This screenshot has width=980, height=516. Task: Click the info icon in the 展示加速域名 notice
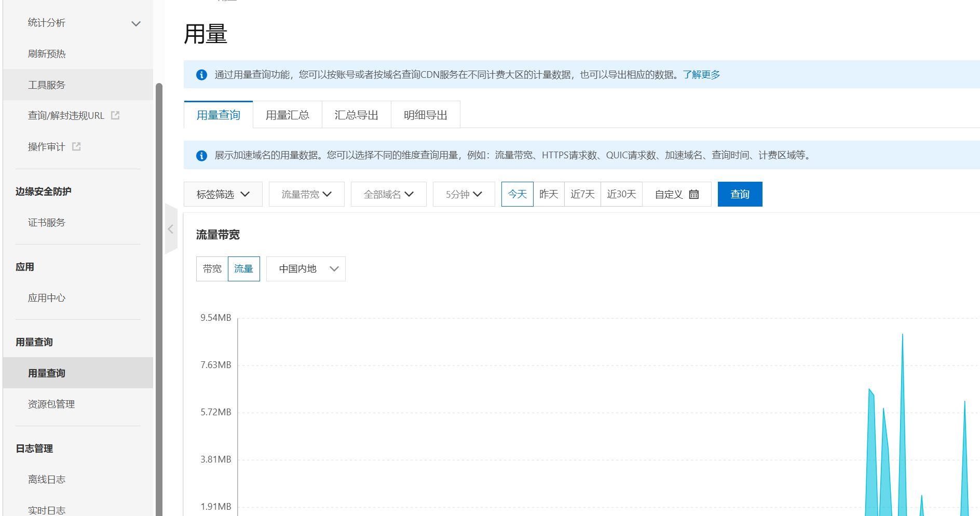pos(201,155)
